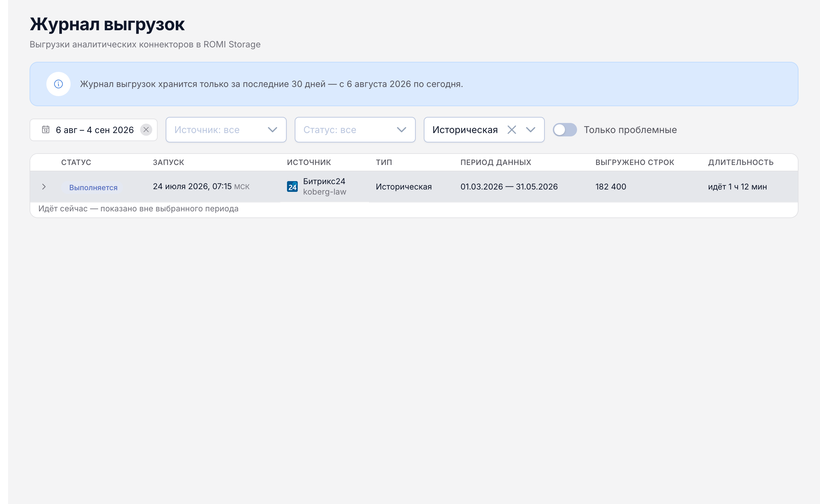Clear the 6 авг – 4 сен 2026 date range
Image resolution: width=820 pixels, height=504 pixels.
146,130
